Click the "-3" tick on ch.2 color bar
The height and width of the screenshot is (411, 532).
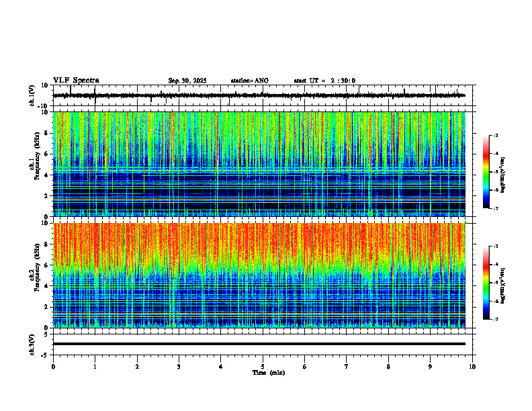pyautogui.click(x=496, y=246)
